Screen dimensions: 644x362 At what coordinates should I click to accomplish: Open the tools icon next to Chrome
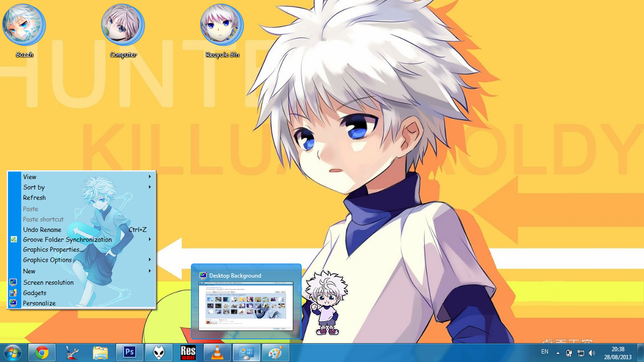click(71, 353)
